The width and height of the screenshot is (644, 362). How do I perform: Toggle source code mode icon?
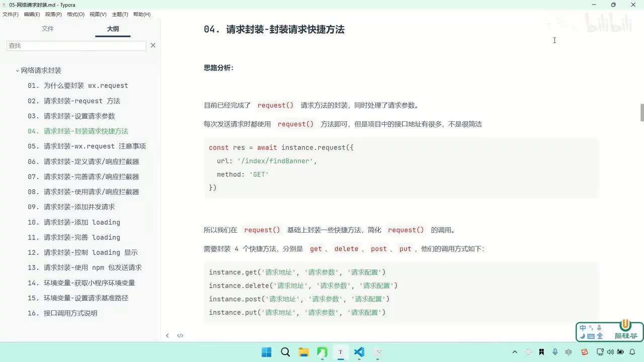pos(180,335)
